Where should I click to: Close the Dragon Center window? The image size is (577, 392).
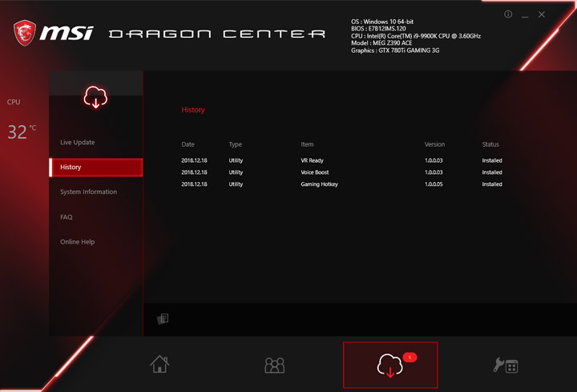(541, 14)
